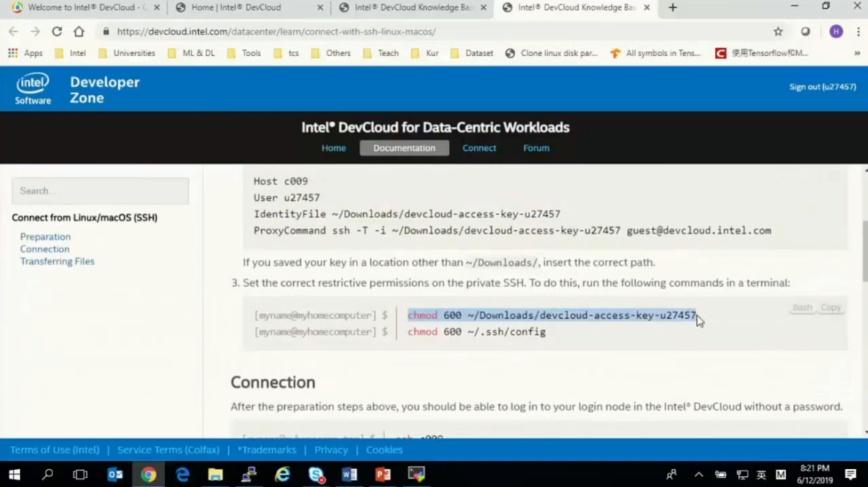
Task: Jump to Transferring Files in sidebar
Action: [x=57, y=261]
